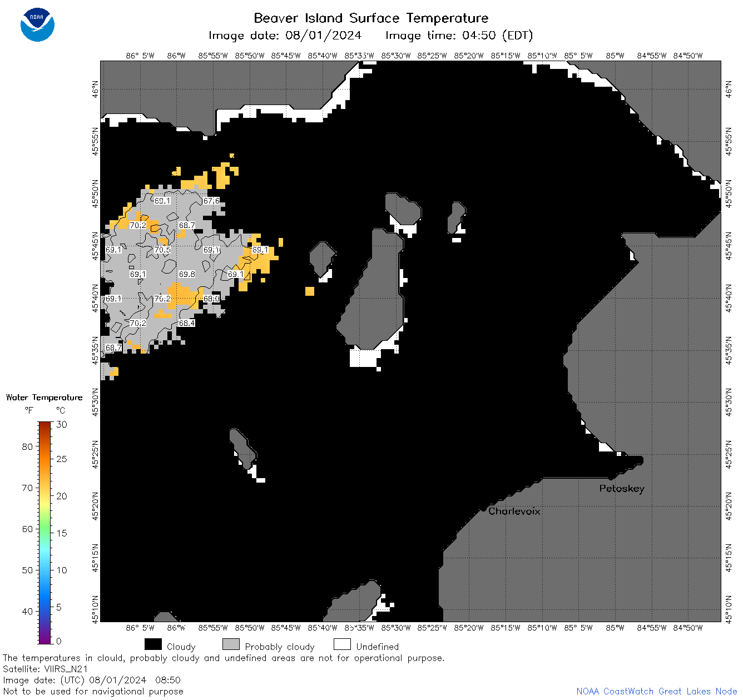This screenshot has width=743, height=700.
Task: Click the 30 Celsius tick label
Action: 62,424
